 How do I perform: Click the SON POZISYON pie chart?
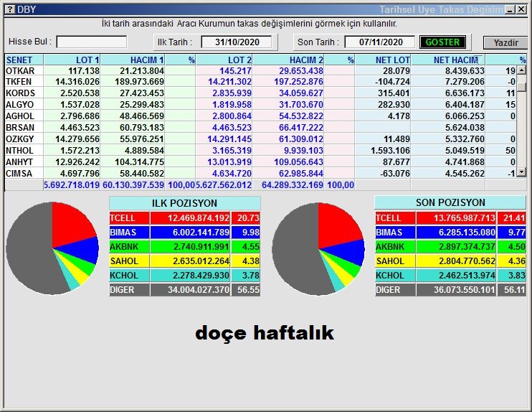(318, 246)
